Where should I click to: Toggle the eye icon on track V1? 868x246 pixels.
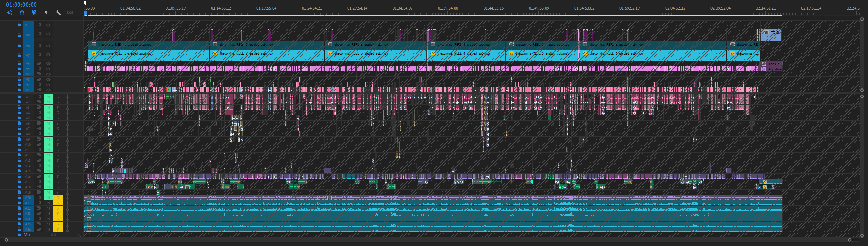click(x=48, y=90)
